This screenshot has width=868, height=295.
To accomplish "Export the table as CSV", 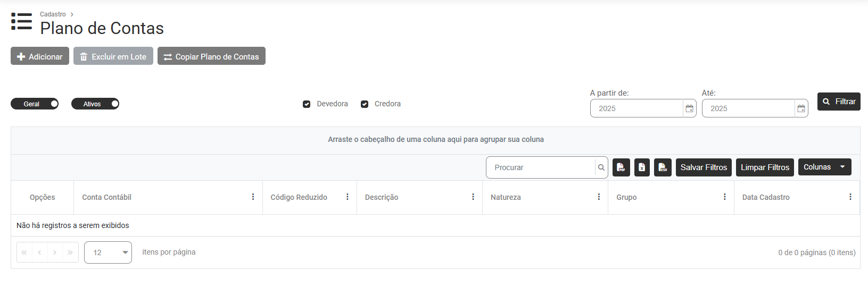I will [x=663, y=167].
